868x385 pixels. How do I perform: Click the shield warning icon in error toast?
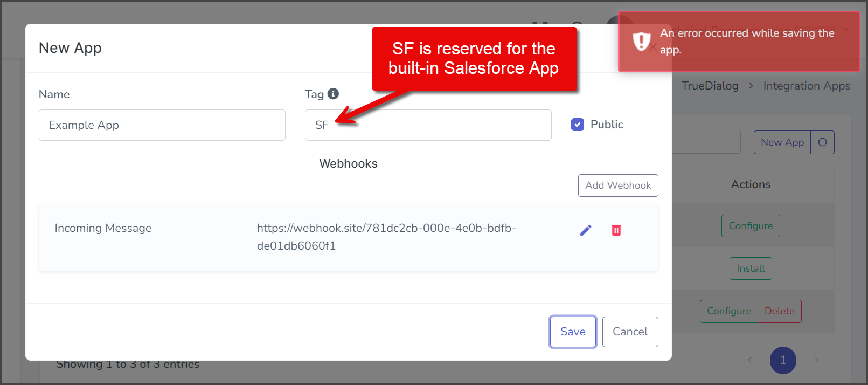coord(641,41)
